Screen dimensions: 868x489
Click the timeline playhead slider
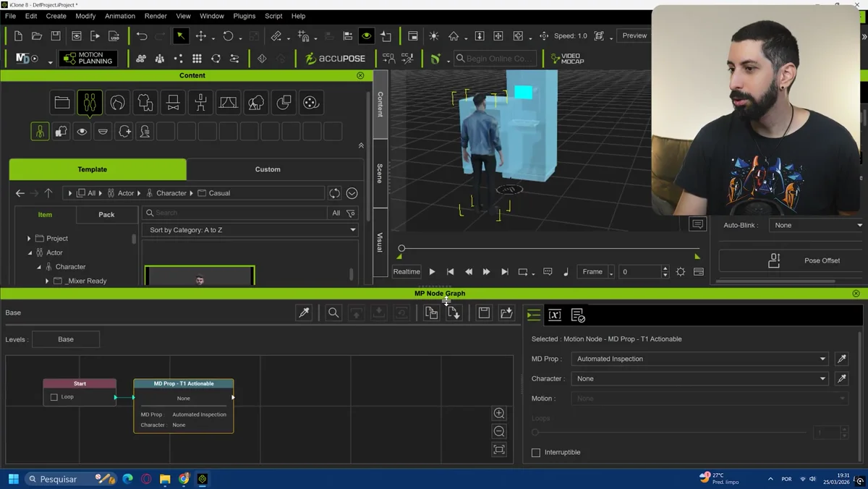[401, 249]
